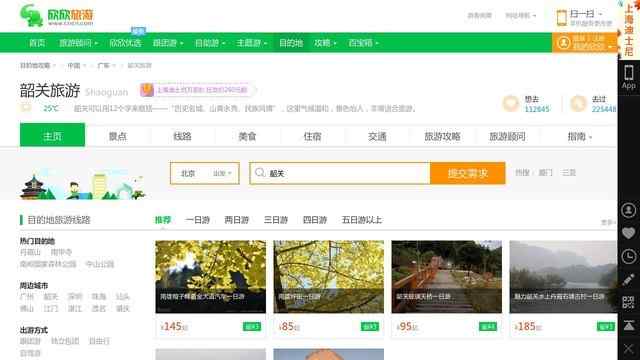Open the ¥185 misty lake tour thumbnail
The height and width of the screenshot is (360, 640).
(563, 277)
